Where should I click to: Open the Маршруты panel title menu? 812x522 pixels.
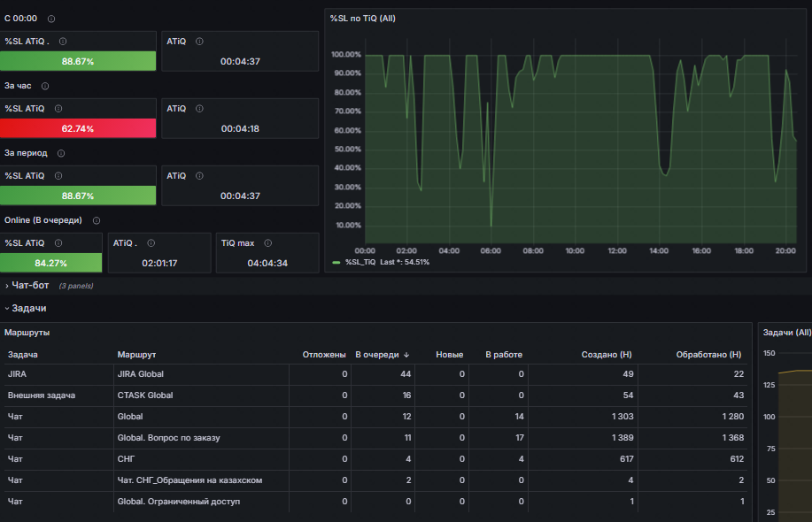[x=27, y=333]
